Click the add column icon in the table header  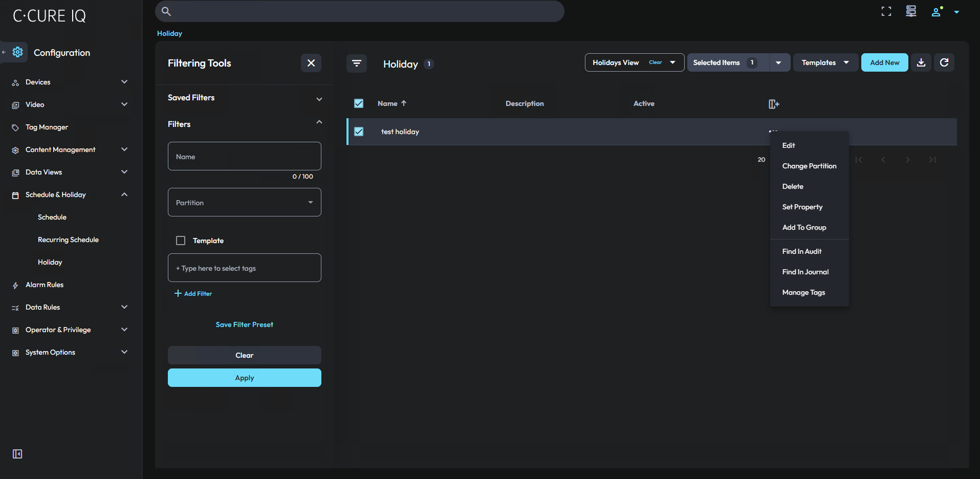coord(773,104)
